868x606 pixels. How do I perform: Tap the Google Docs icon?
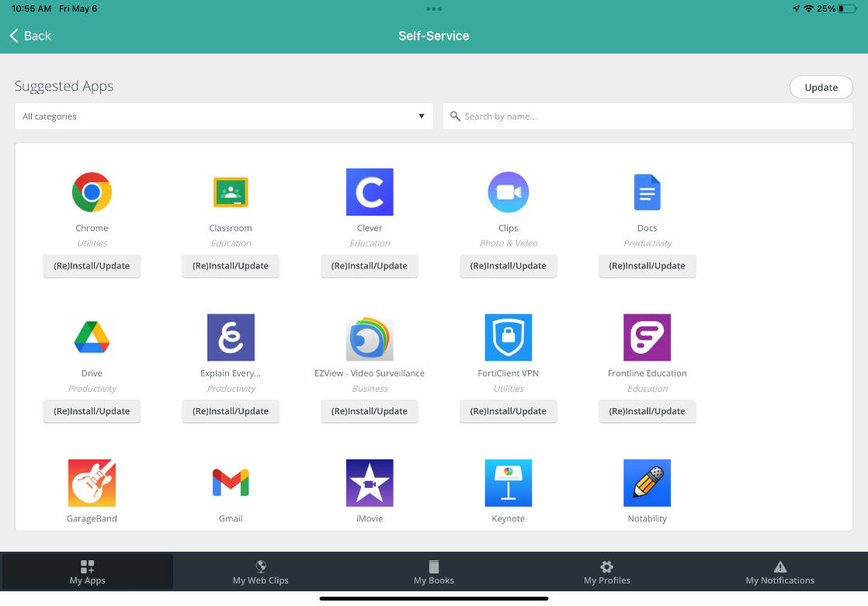point(648,192)
